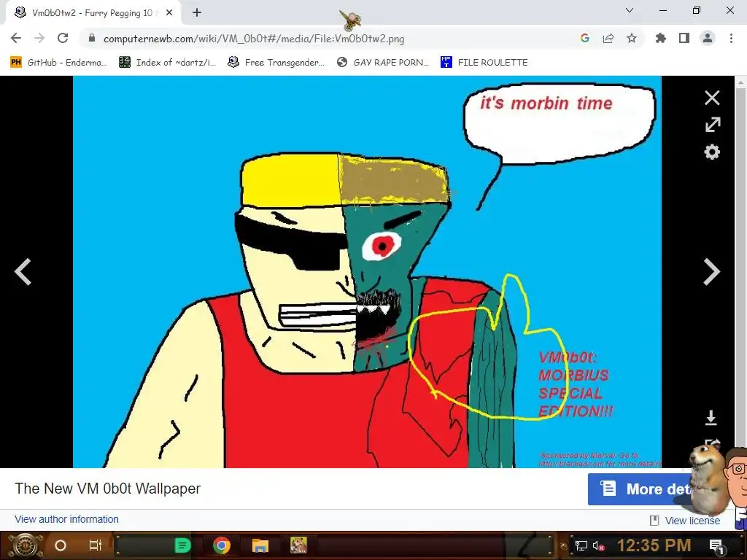Click the muted volume tray icon
747x560 pixels.
pyautogui.click(x=598, y=545)
